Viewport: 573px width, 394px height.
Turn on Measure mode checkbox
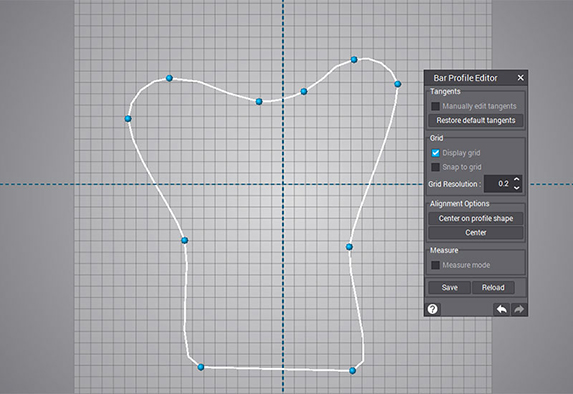[435, 265]
